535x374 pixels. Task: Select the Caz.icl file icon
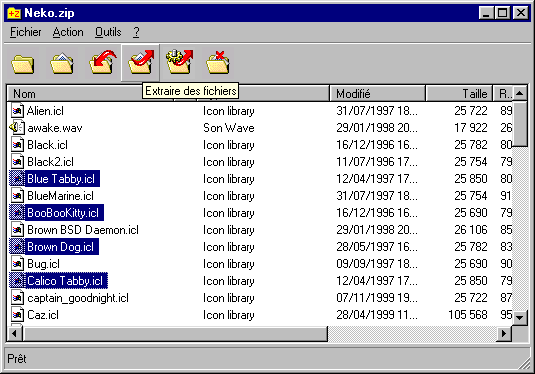pos(17,315)
